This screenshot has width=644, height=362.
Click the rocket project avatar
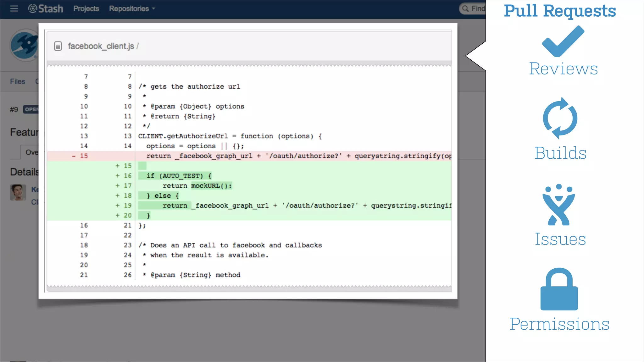tap(25, 45)
